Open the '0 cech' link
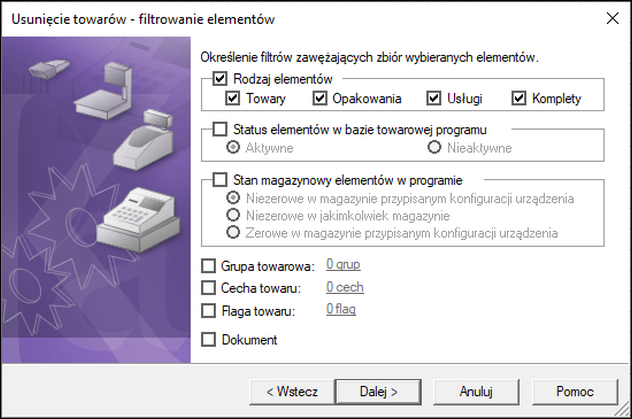The width and height of the screenshot is (632, 419). pos(345,288)
